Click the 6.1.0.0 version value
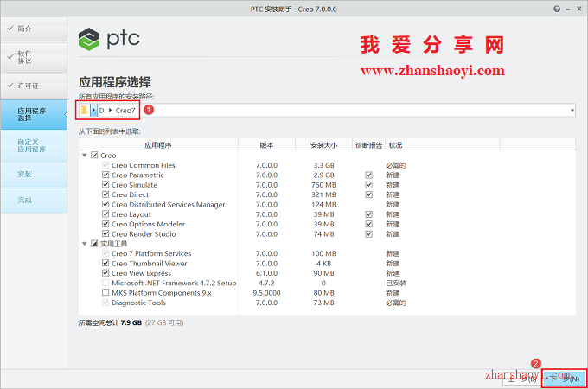This screenshot has height=389, width=588. (266, 273)
